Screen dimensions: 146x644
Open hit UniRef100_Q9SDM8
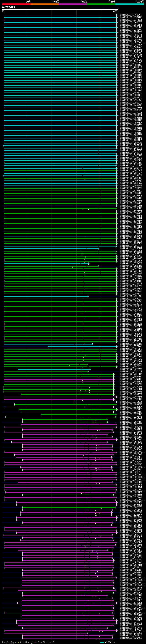[131, 206]
